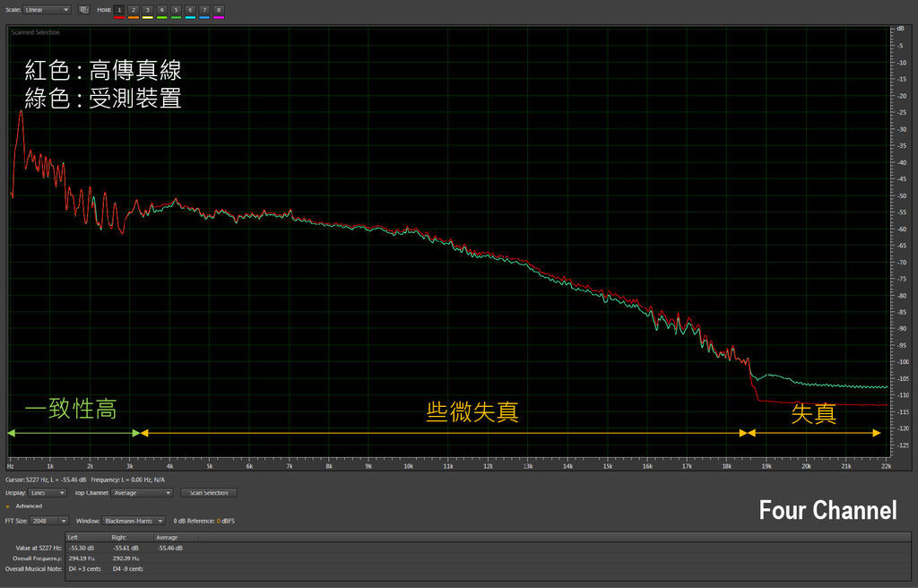Click the Scan Selection button
This screenshot has height=588, width=918.
pyautogui.click(x=209, y=493)
